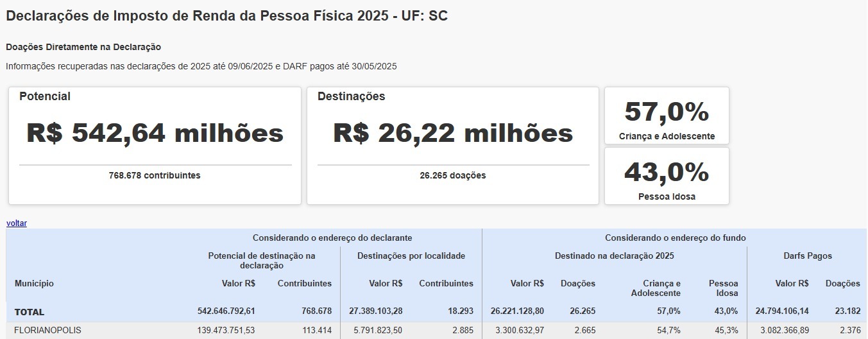The height and width of the screenshot is (339, 868).
Task: Click the 'Destinado na declaração 2025' header
Action: [614, 256]
